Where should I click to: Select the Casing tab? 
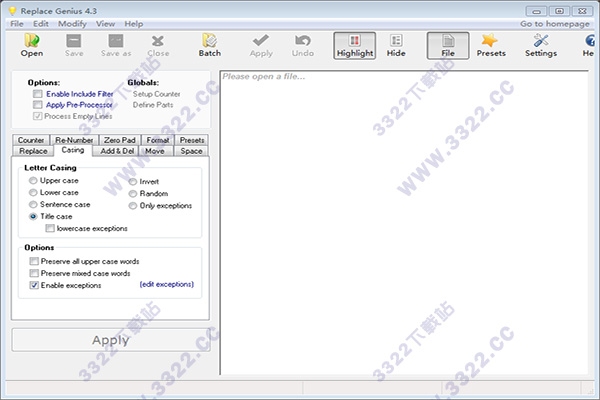pos(73,150)
